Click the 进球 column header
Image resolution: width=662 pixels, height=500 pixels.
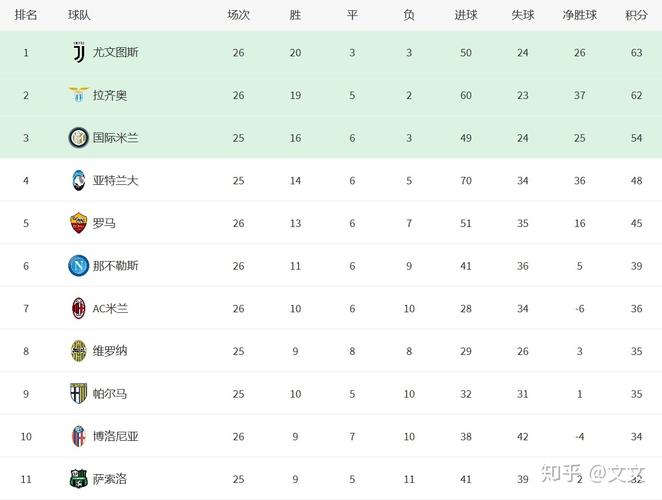coord(466,15)
